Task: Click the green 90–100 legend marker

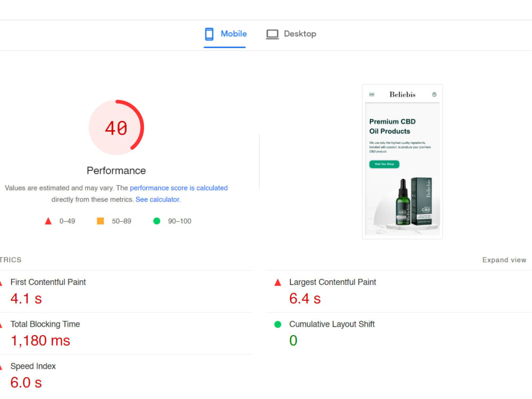Action: (x=157, y=221)
